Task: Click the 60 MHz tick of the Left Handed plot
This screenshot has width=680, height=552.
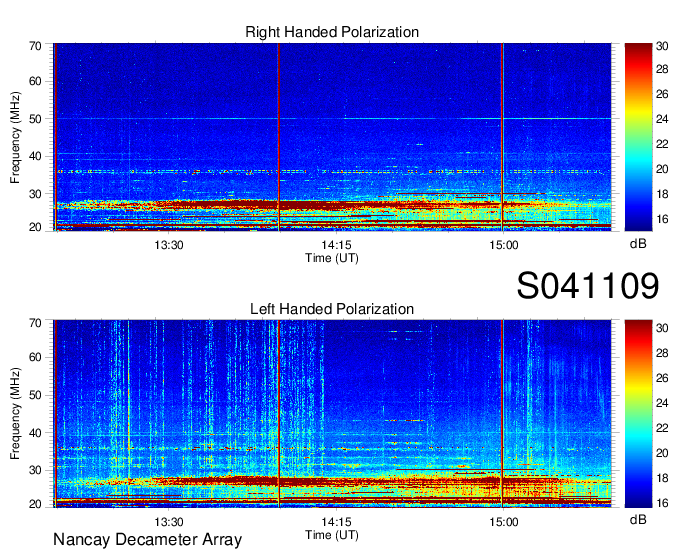Action: point(35,357)
